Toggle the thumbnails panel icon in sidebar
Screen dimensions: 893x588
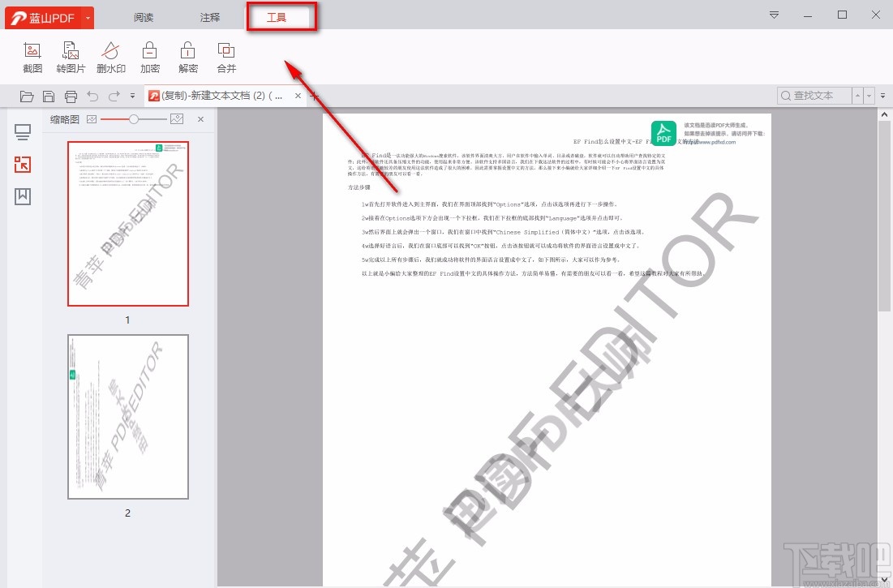click(x=23, y=163)
